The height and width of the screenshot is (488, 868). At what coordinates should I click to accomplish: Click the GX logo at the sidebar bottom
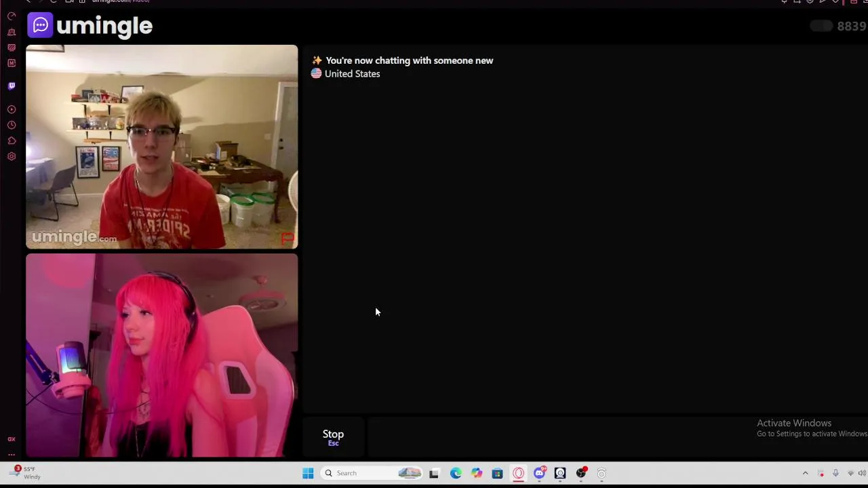[x=12, y=439]
